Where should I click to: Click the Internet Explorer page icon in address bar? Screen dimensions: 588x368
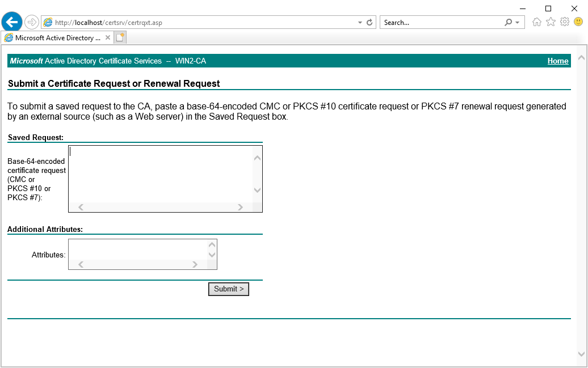click(x=48, y=23)
